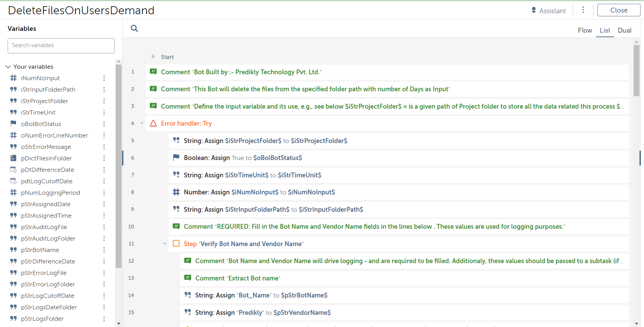Collapse the Your variables section
This screenshot has height=327, width=644.
(x=8, y=67)
